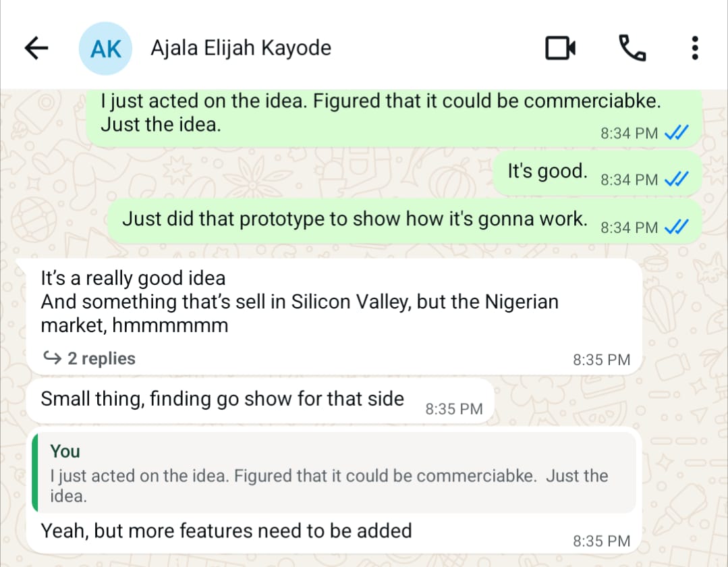The image size is (728, 567).
Task: Open the three-dot overflow menu
Action: coord(694,47)
